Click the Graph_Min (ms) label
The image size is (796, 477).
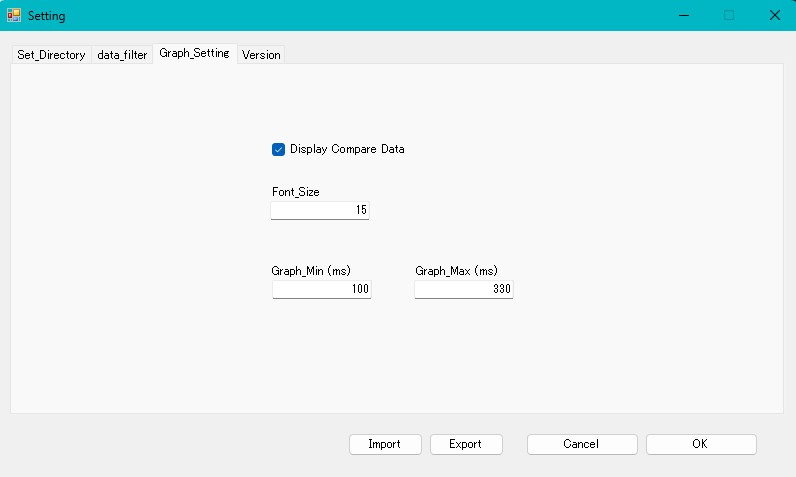311,271
